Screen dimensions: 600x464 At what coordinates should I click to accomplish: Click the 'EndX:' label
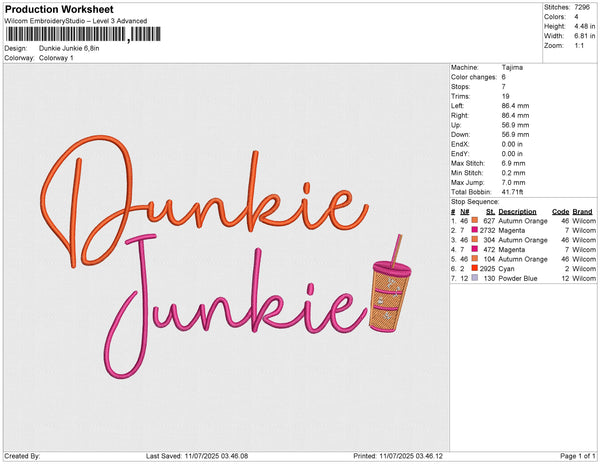tap(460, 144)
